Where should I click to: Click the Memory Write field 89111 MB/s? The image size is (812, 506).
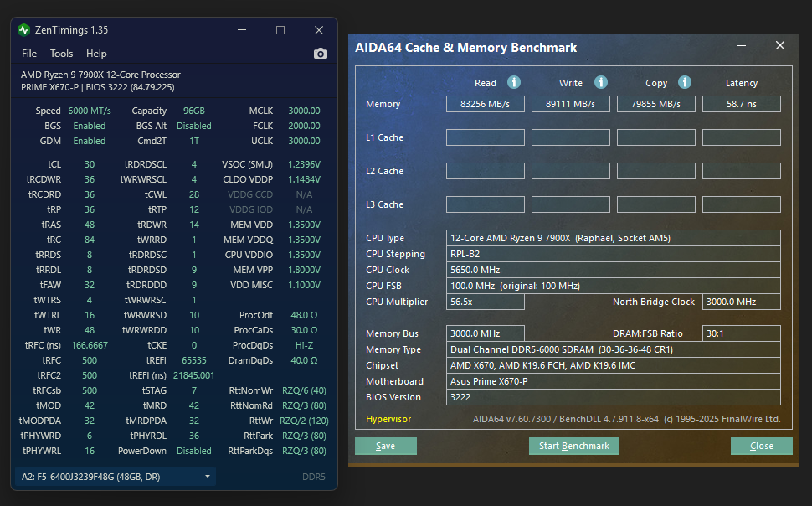[571, 104]
